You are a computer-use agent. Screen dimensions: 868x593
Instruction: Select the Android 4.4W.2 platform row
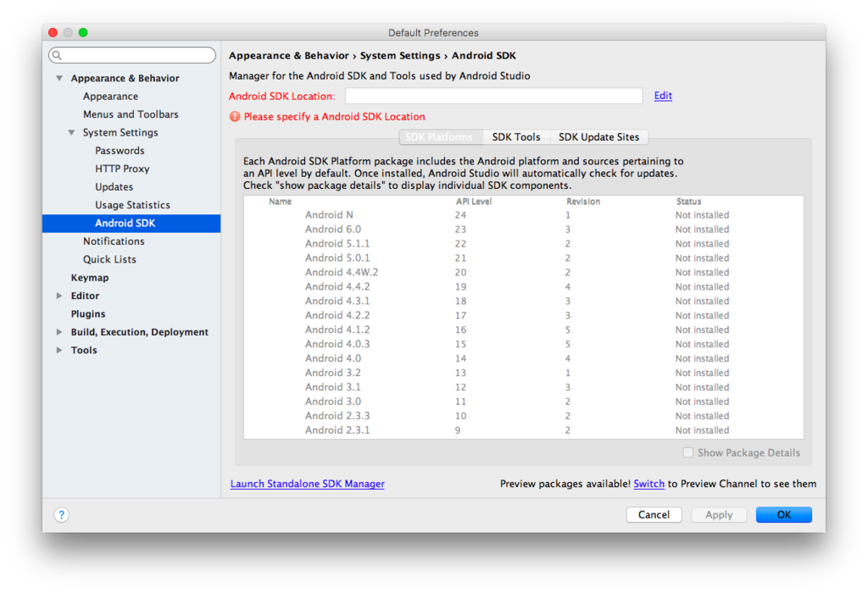tap(524, 272)
